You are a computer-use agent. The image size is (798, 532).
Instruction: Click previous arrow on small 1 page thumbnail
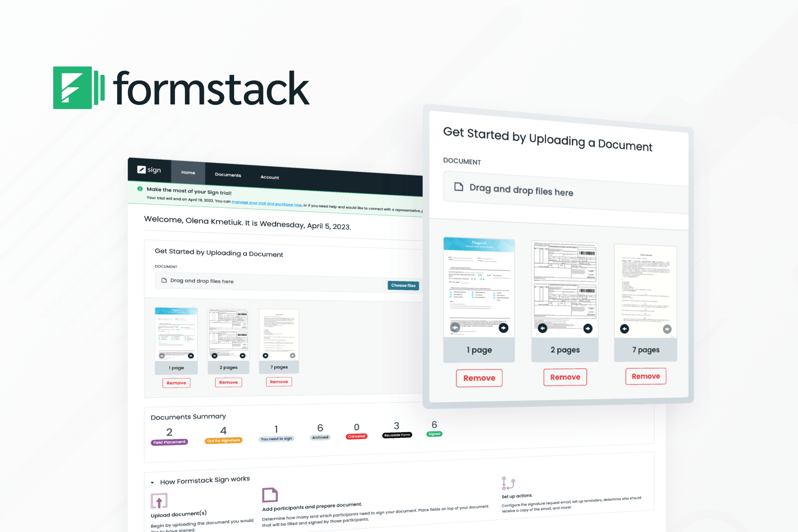tap(162, 356)
